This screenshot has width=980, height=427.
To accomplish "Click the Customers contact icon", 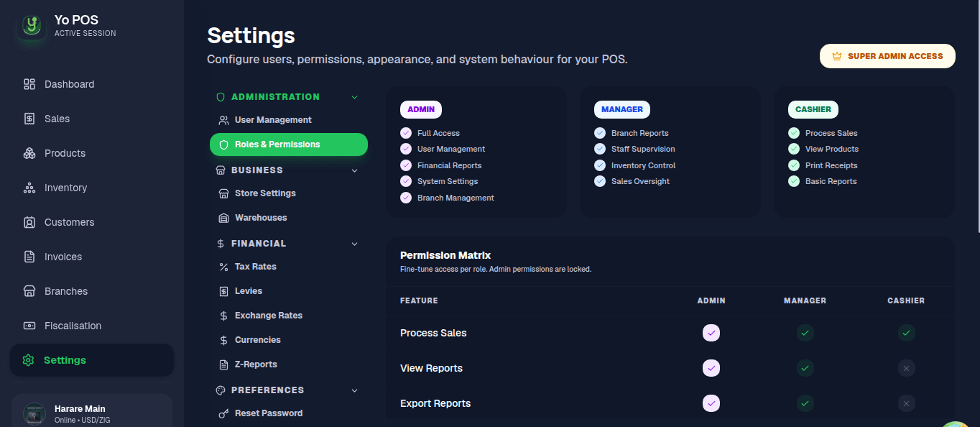I will [29, 222].
